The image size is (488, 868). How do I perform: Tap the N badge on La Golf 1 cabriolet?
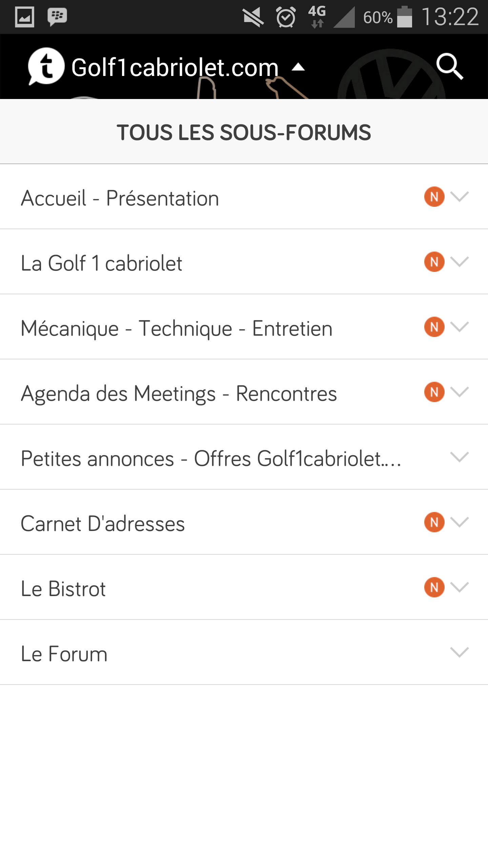point(434,262)
